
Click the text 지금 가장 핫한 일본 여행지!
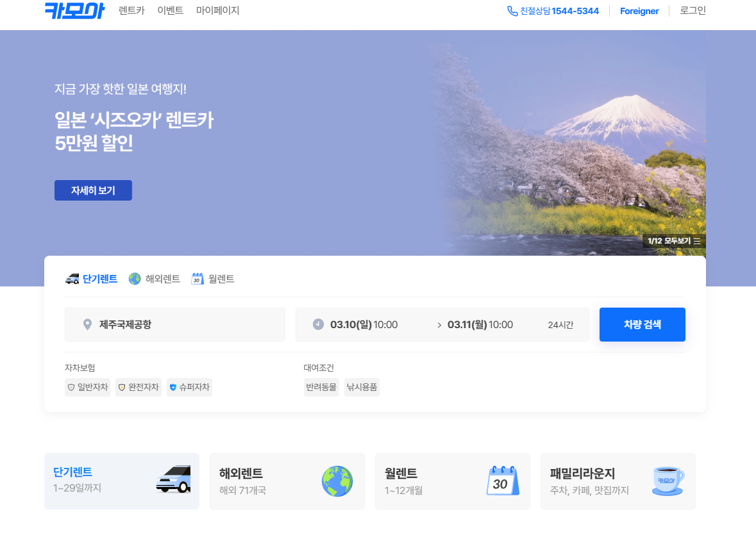(121, 88)
